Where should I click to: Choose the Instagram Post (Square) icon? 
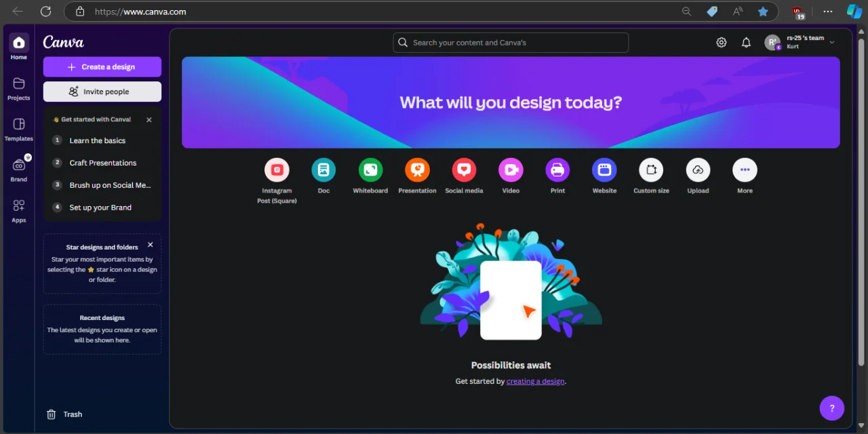(x=277, y=170)
